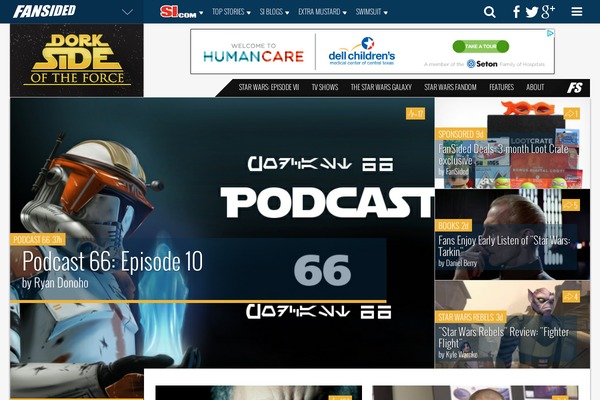Click the Star Wars Rebels Zeb thumbnail
600x400 pixels.
coord(512,325)
